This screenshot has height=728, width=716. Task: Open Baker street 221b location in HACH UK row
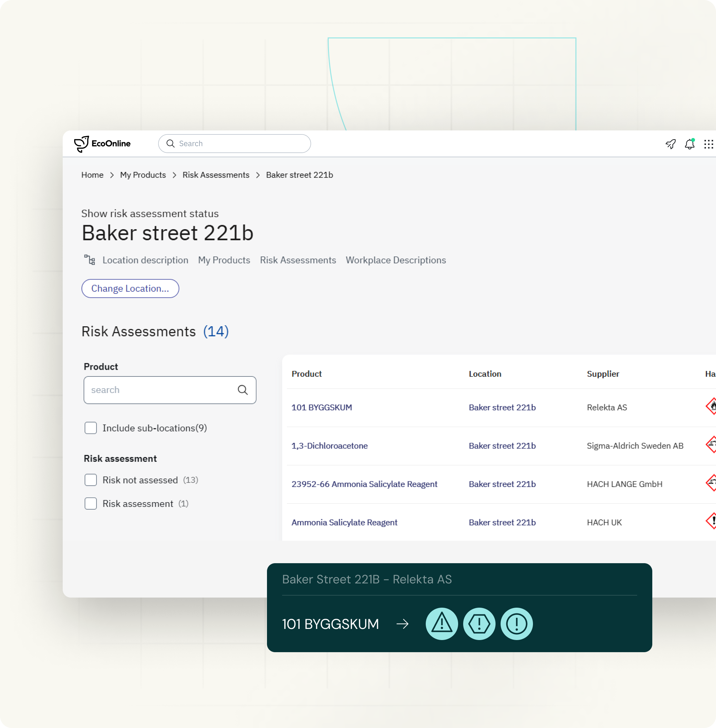[x=502, y=522]
